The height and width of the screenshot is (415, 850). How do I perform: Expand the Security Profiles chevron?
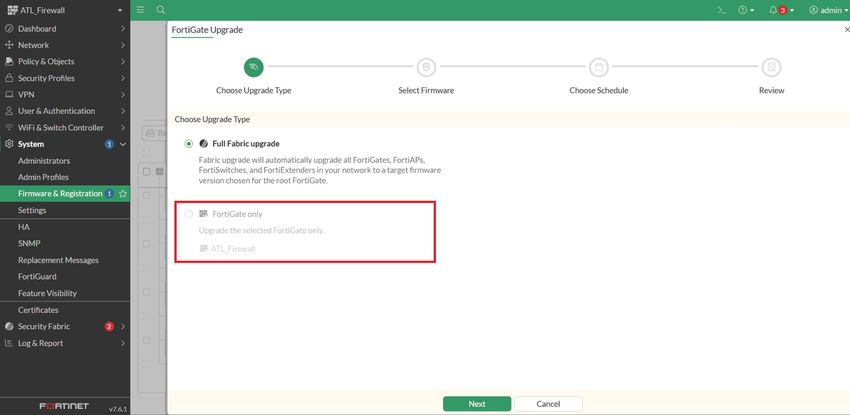[x=123, y=78]
